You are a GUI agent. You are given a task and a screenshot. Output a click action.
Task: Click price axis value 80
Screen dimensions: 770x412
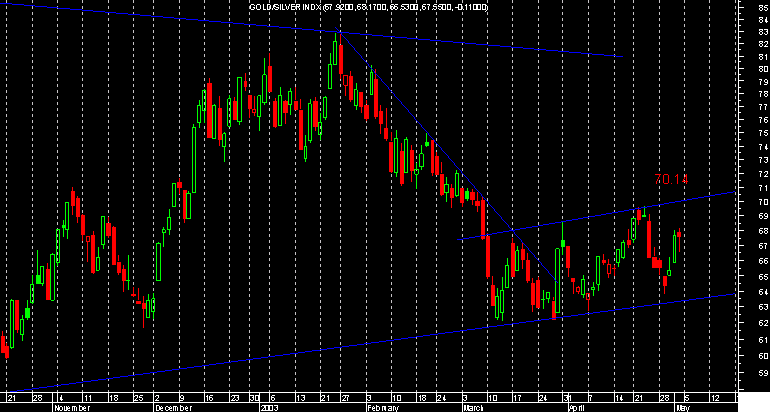pyautogui.click(x=764, y=69)
